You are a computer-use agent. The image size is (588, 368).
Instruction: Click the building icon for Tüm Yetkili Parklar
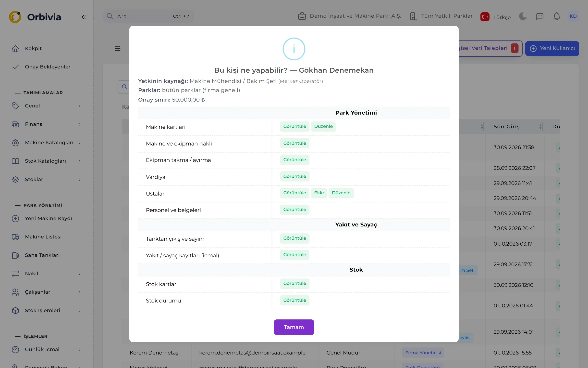(413, 16)
